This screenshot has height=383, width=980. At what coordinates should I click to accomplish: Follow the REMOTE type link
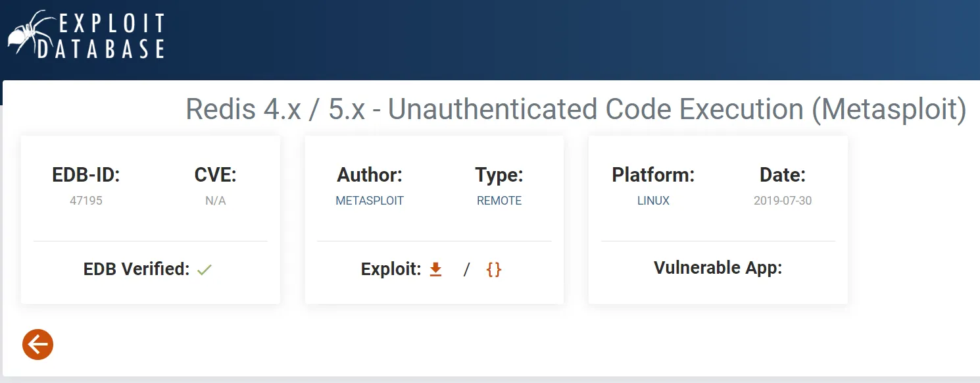pos(499,201)
